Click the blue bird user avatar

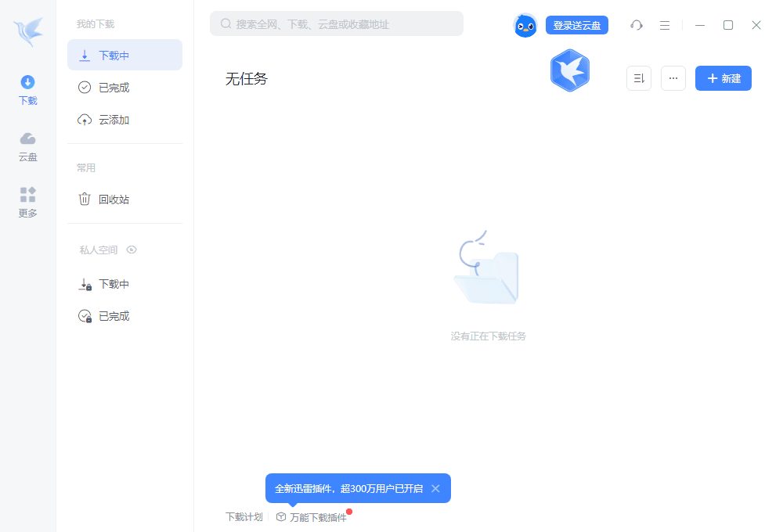click(525, 25)
